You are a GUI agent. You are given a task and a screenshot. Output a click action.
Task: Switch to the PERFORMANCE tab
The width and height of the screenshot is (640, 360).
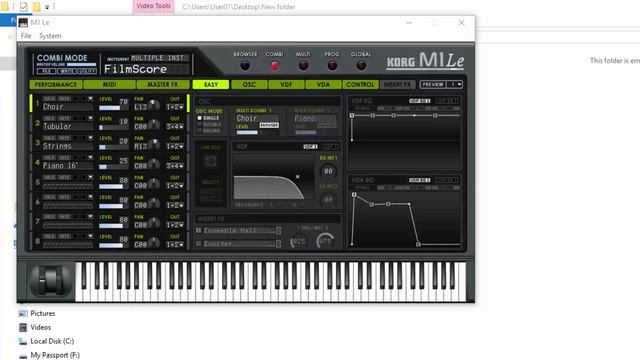click(x=56, y=84)
